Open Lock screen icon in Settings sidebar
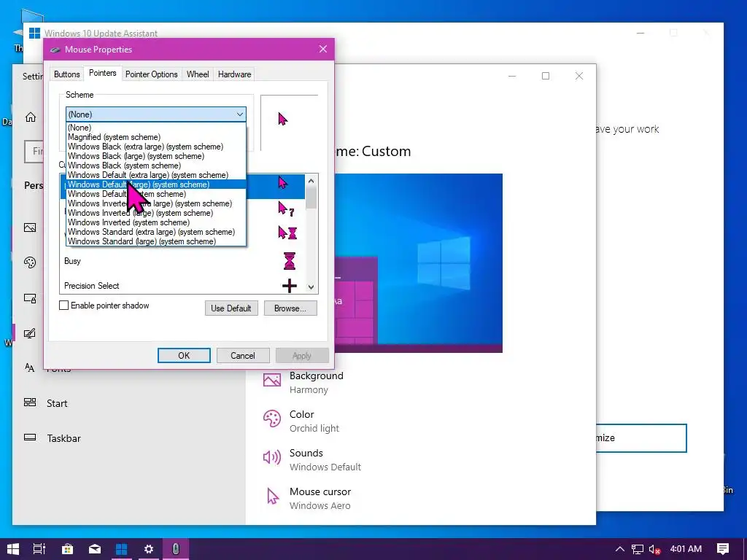The image size is (747, 560). tap(30, 298)
